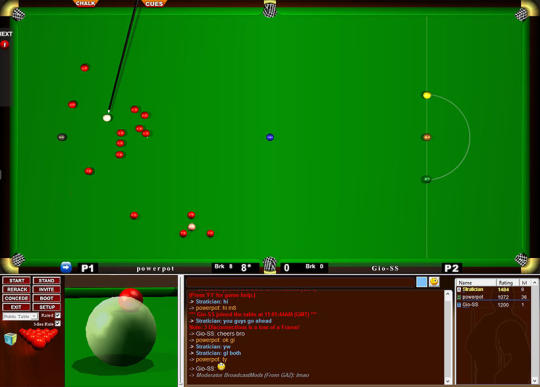The width and height of the screenshot is (540, 387).
Task: Click the 'Stratician: gl both' chat line
Action: tap(215, 353)
